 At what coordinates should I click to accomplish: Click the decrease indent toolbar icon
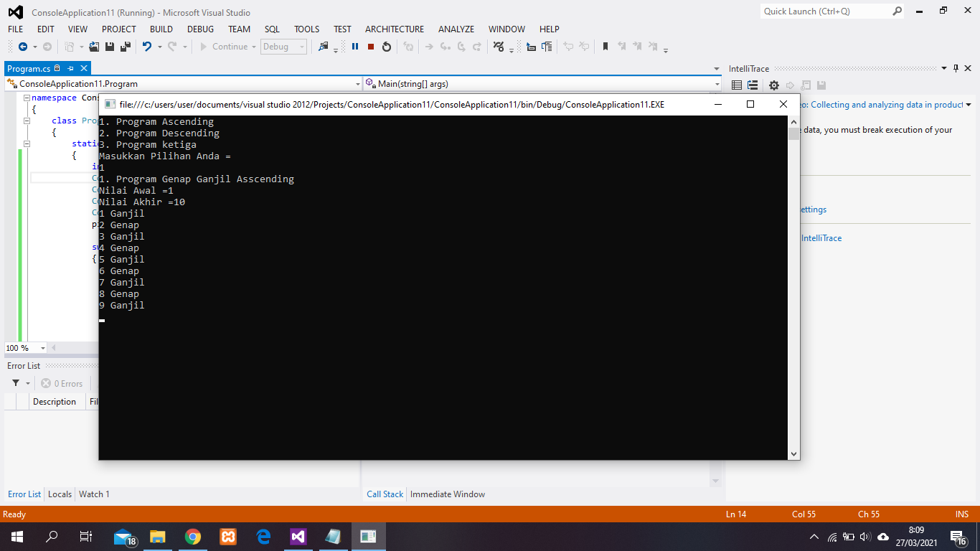[x=531, y=47]
